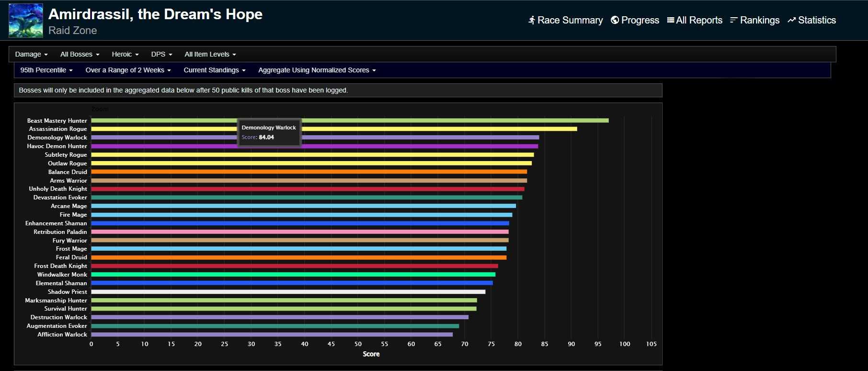Image resolution: width=868 pixels, height=371 pixels.
Task: Open Aggregate Using Normalized Scores menu
Action: (x=317, y=70)
